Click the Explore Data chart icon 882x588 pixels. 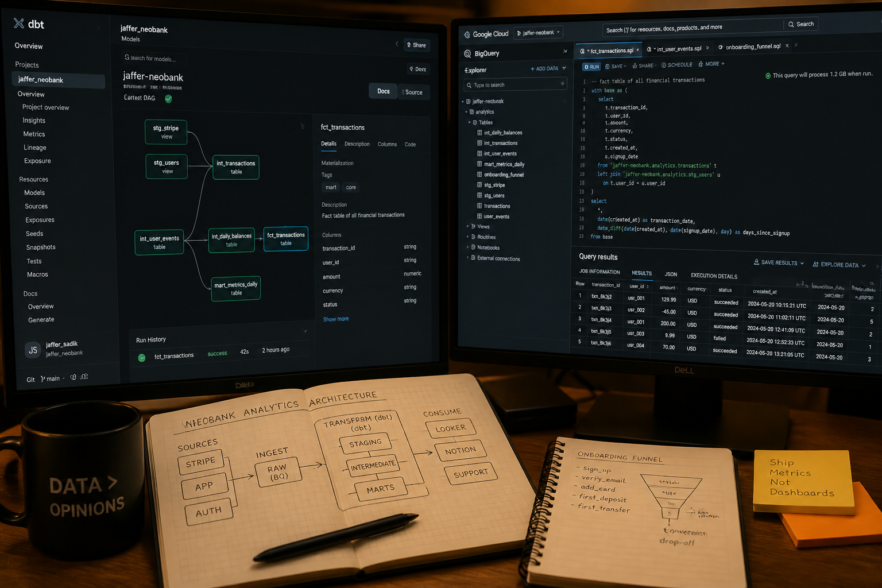(x=815, y=264)
